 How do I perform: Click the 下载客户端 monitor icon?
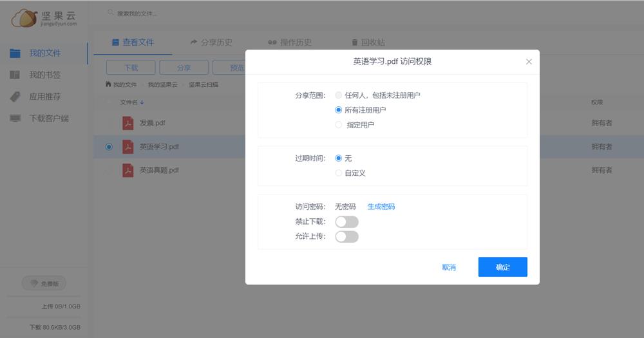point(15,118)
